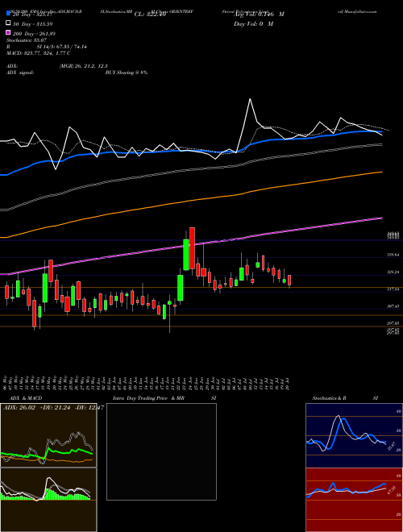Click the Avg Vol: 0.146 M text
This screenshot has height=532, width=403.
(259, 15)
